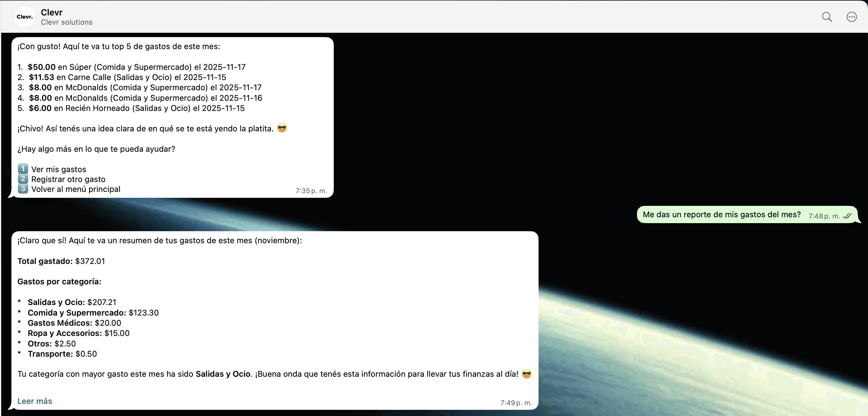Click sunglasses emoji after 'finanzas al día'
The image size is (868, 416).
tap(526, 374)
